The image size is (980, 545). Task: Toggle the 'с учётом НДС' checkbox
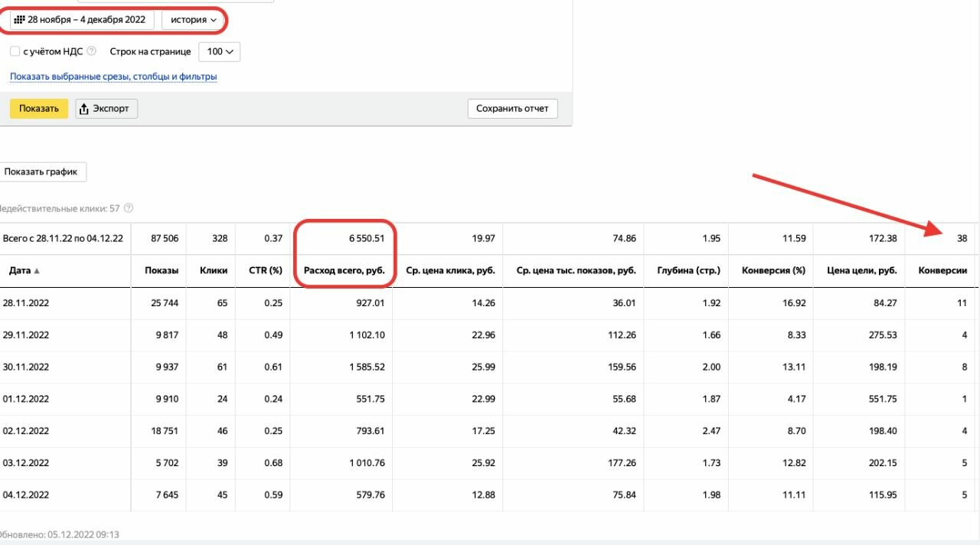(x=15, y=51)
